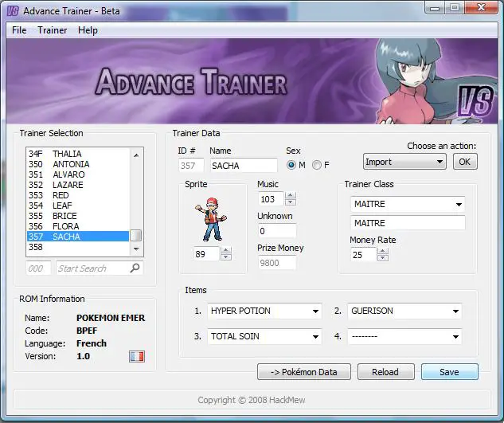Open the empty item 4 dropdown

[404, 336]
